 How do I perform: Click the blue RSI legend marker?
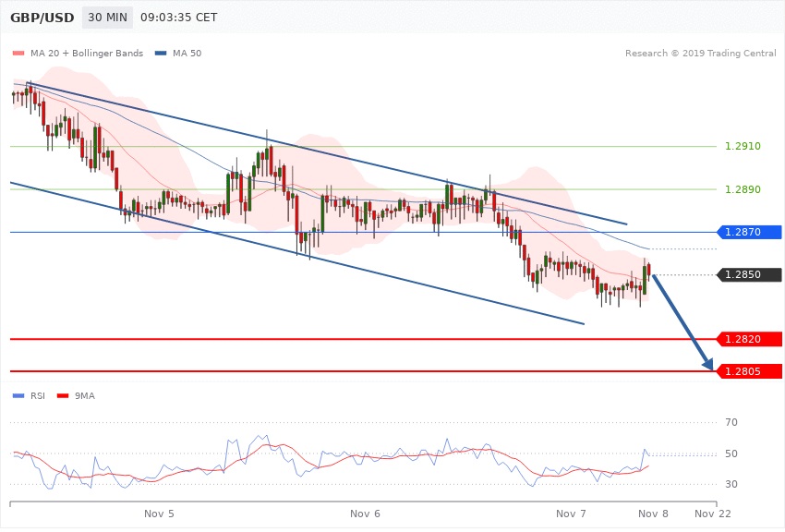click(x=18, y=396)
